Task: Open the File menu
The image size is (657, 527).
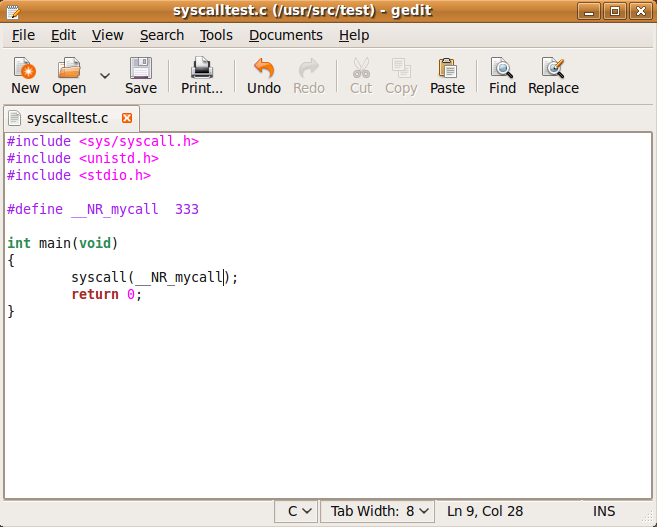Action: tap(23, 35)
